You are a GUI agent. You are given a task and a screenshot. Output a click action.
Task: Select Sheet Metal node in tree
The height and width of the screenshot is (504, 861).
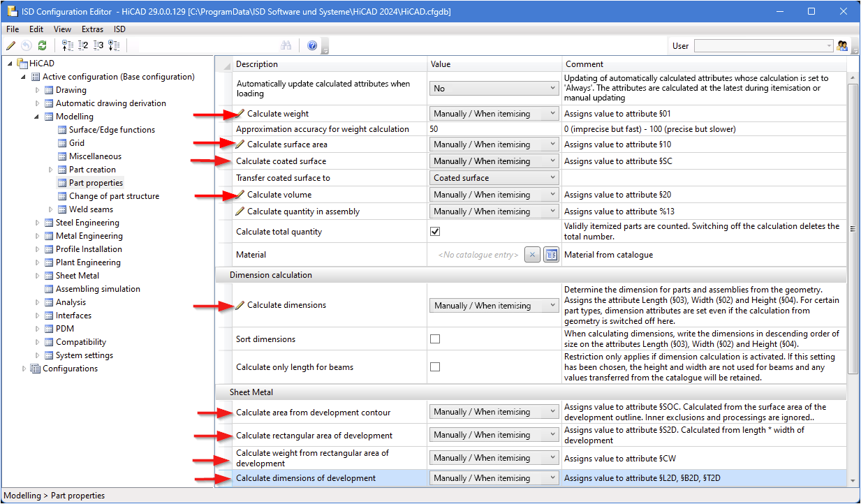pyautogui.click(x=78, y=276)
